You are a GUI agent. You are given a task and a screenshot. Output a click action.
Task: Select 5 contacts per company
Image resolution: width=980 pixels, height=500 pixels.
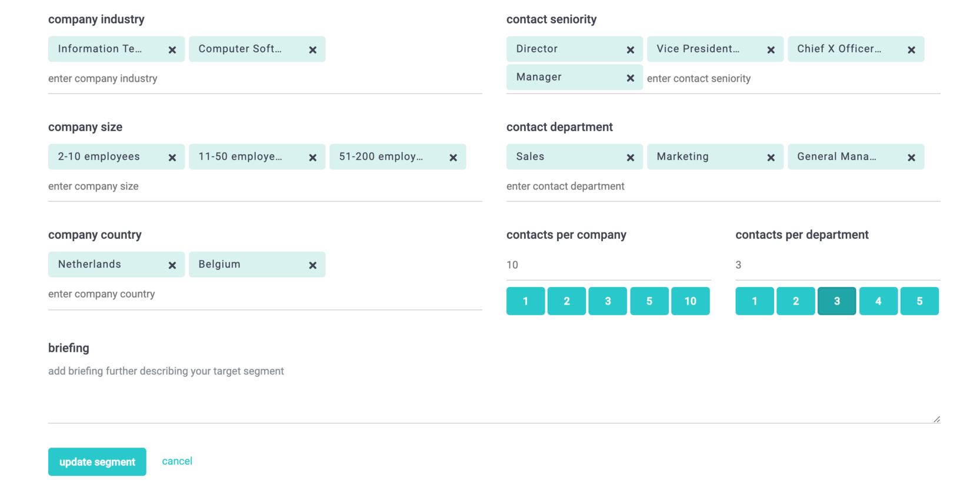click(x=649, y=301)
